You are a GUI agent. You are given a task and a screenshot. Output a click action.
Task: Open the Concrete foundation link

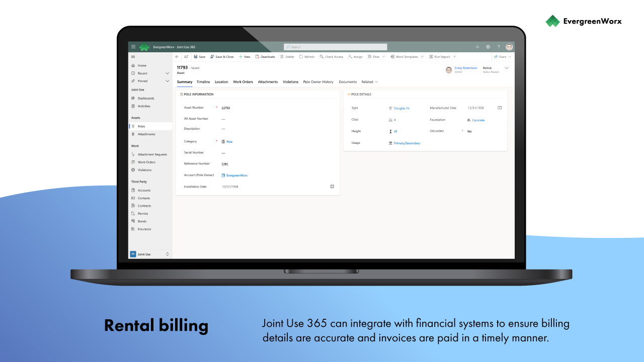coord(478,120)
